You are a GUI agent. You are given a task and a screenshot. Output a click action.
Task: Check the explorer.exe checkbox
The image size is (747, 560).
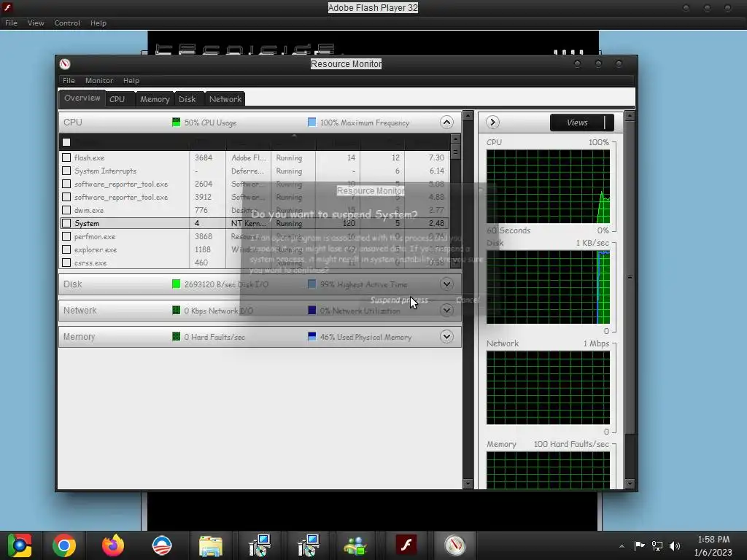(66, 249)
